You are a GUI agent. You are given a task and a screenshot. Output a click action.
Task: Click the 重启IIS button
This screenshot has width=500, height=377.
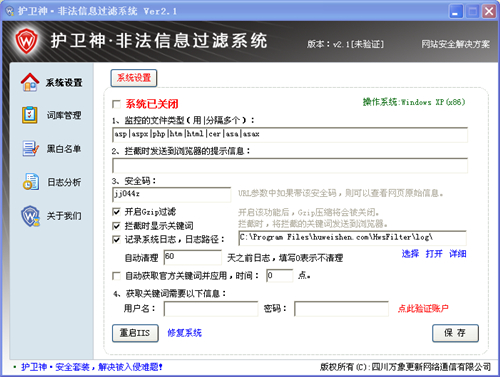(x=135, y=333)
